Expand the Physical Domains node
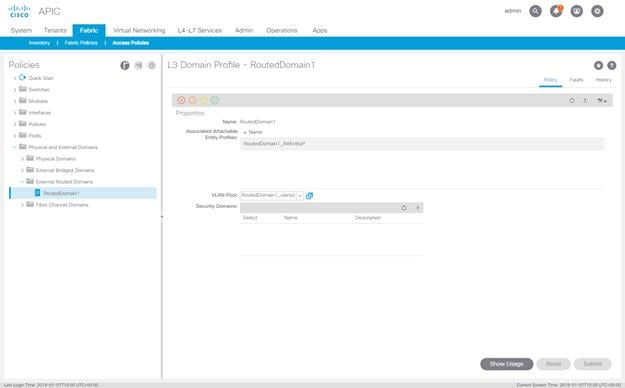 pos(22,159)
